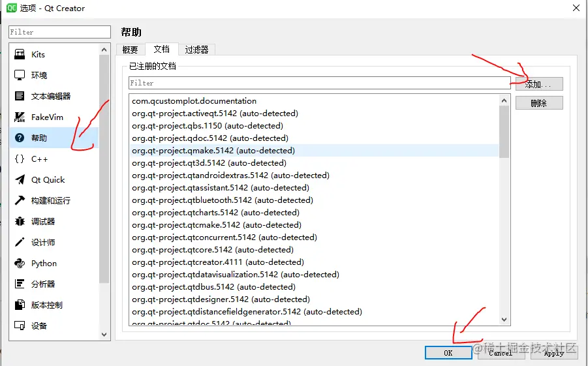Select org.qt-project.qtcharts.5142 entry

click(x=315, y=212)
